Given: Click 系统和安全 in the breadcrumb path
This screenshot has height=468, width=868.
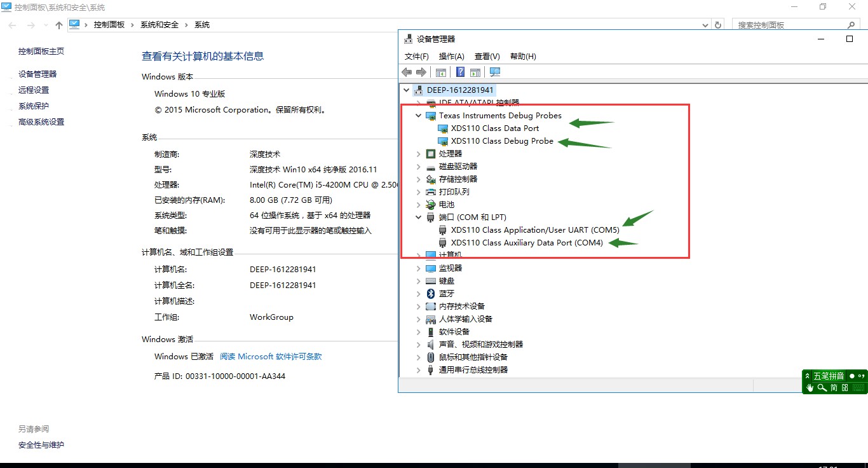Looking at the screenshot, I should [159, 25].
